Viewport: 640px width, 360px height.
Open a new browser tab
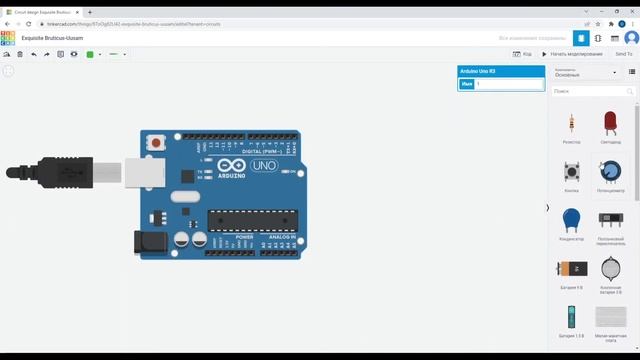tap(90, 12)
